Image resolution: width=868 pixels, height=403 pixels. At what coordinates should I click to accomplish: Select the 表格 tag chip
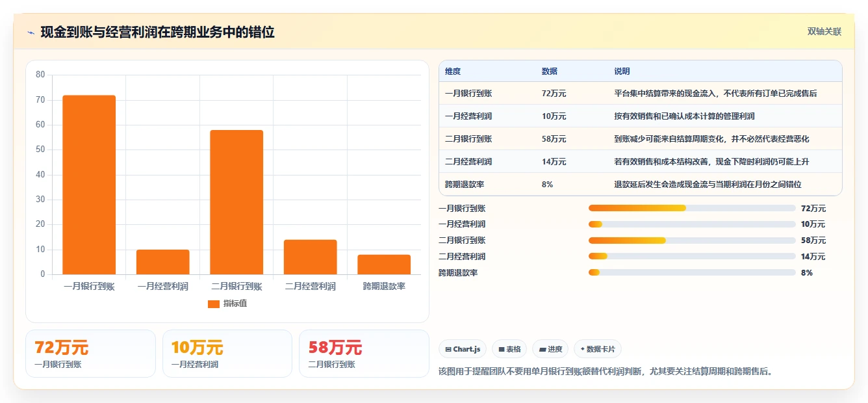point(509,349)
